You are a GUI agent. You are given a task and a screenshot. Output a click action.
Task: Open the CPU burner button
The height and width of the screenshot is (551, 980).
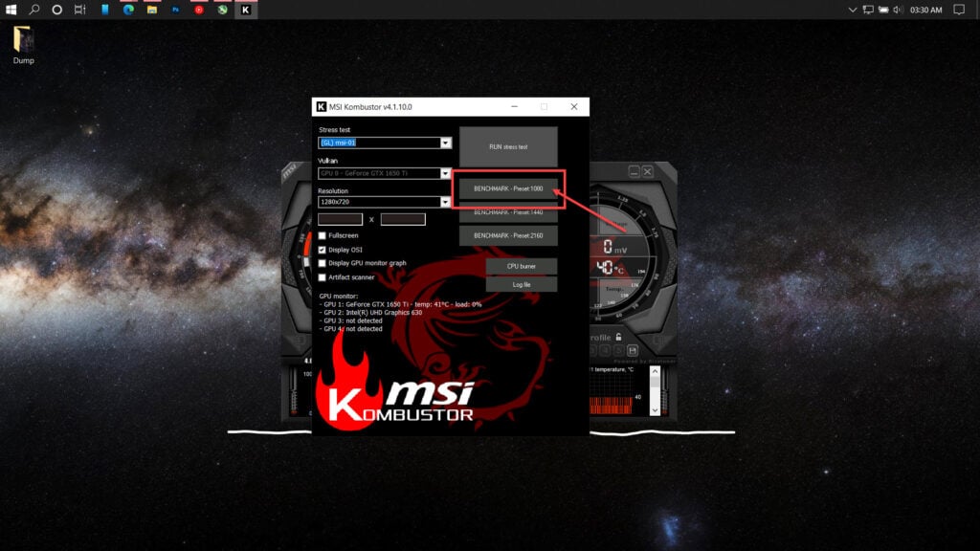[522, 266]
